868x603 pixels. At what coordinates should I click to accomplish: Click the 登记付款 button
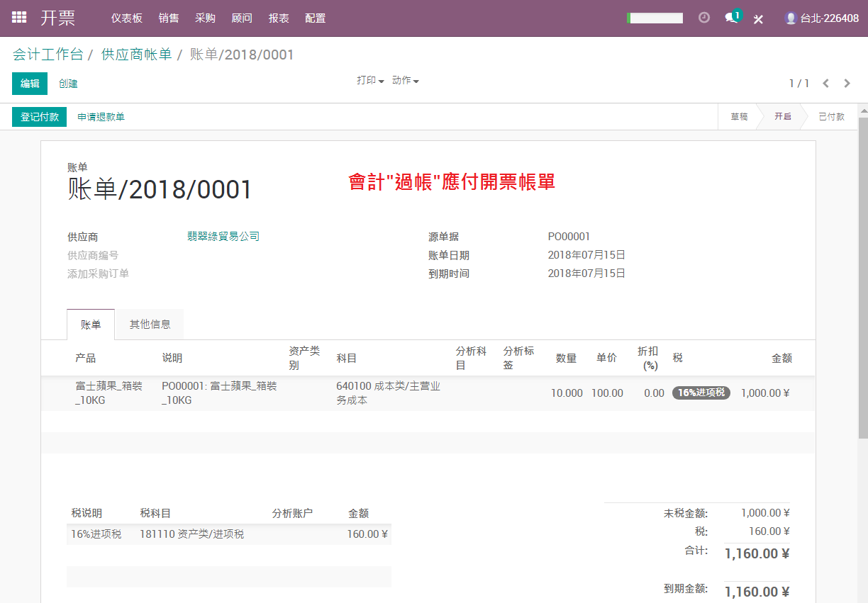tap(40, 117)
